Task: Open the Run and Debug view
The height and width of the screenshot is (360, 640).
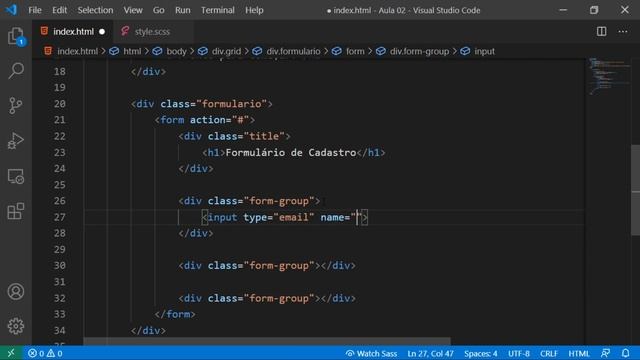Action: 16,141
